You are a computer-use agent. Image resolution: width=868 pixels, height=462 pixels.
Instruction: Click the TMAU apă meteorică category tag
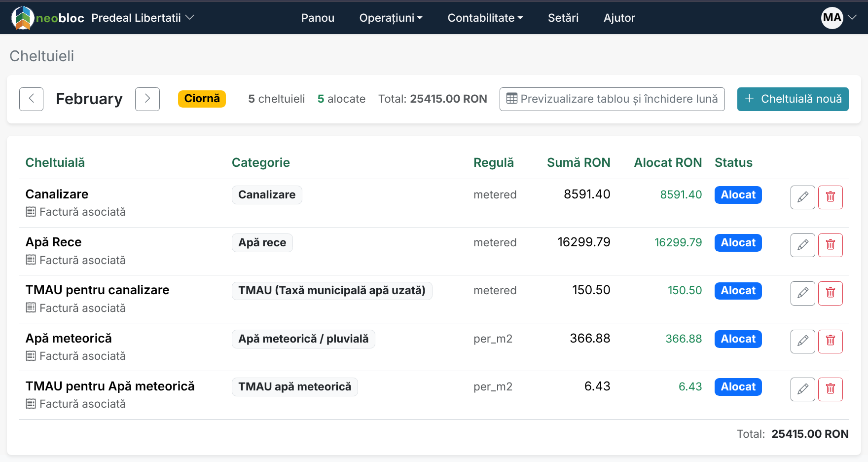[295, 387]
